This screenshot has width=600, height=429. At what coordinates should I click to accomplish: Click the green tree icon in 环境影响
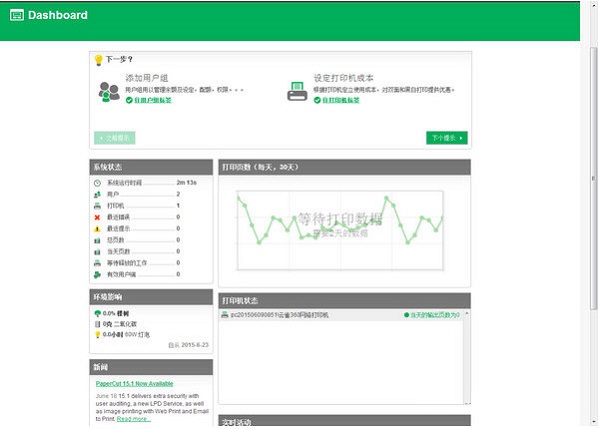tap(98, 313)
